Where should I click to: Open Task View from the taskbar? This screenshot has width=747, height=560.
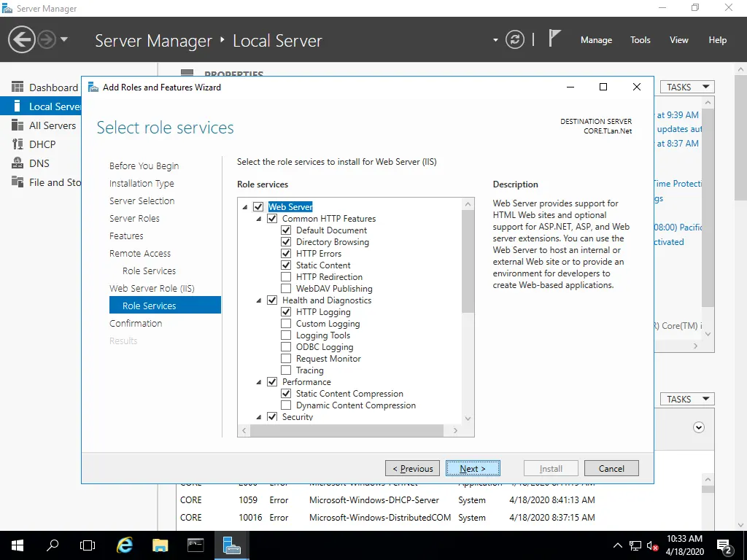coord(88,545)
